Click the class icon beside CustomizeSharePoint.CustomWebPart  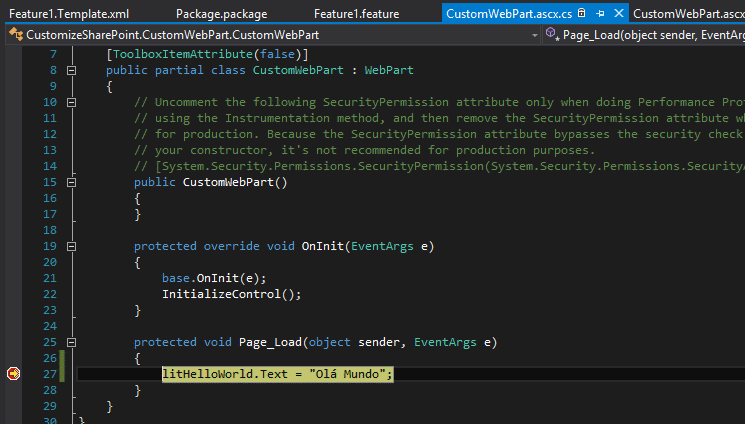tap(16, 34)
